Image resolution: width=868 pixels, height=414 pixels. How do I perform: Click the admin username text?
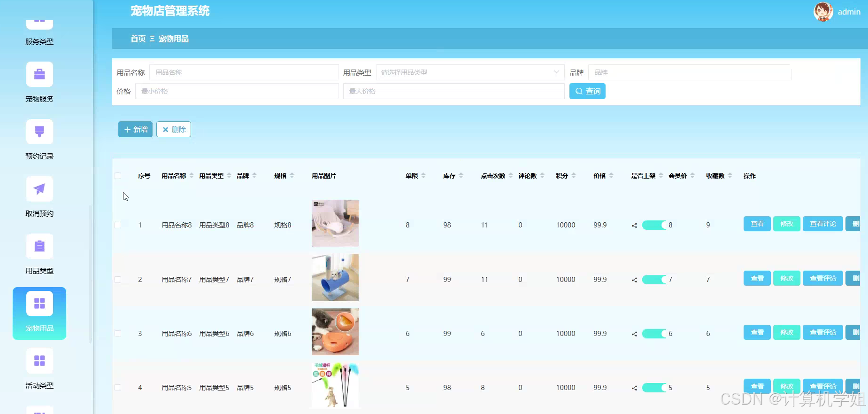pos(849,12)
